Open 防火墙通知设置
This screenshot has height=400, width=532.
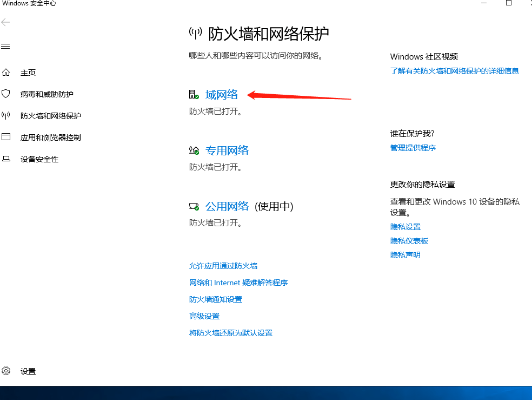pyautogui.click(x=215, y=299)
